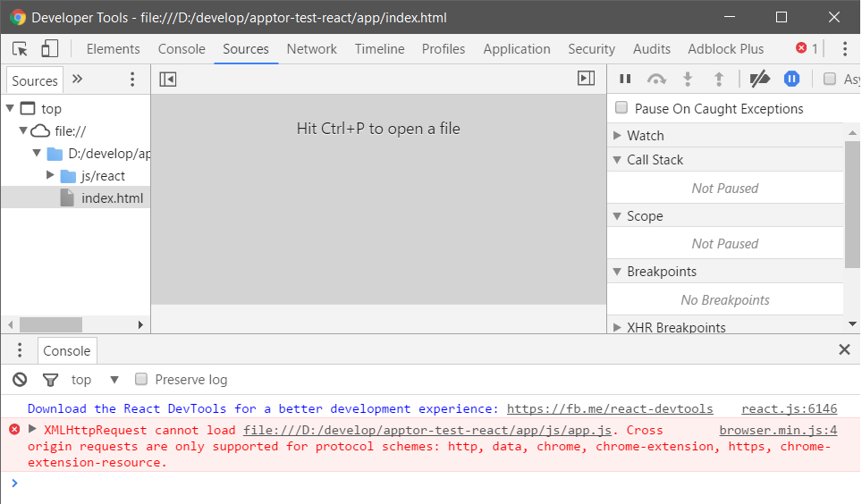Hide the navigator sidebar panel
Viewport: 862px width, 504px height.
tap(168, 80)
